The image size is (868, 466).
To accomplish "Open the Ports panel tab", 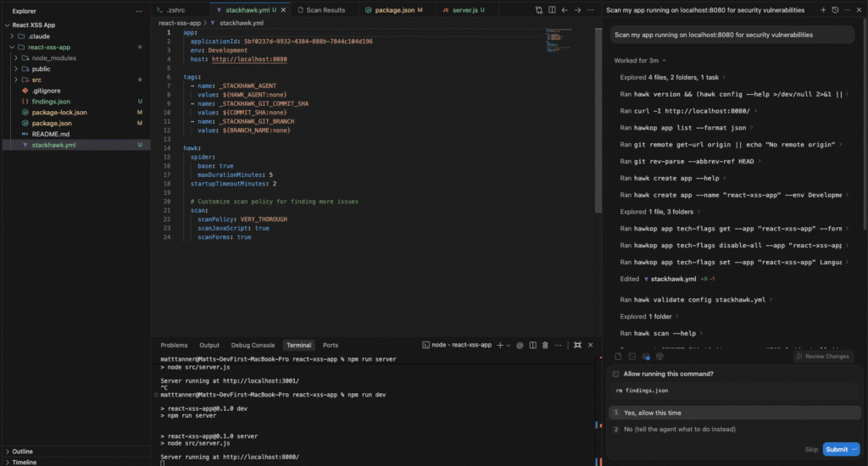I will [x=331, y=346].
